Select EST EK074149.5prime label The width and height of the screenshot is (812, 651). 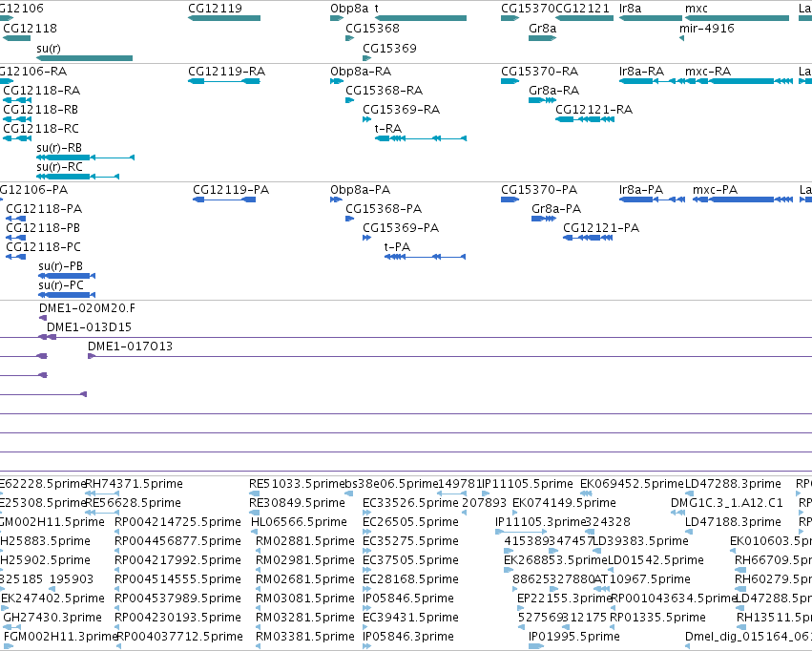[x=564, y=503]
